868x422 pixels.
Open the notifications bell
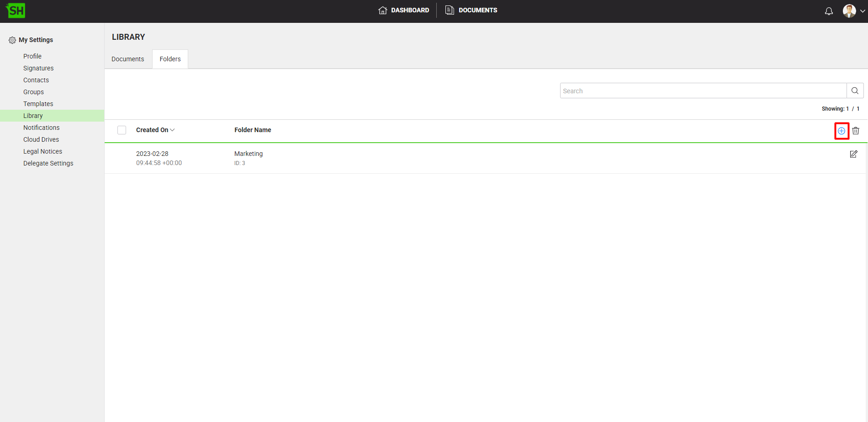coord(829,11)
